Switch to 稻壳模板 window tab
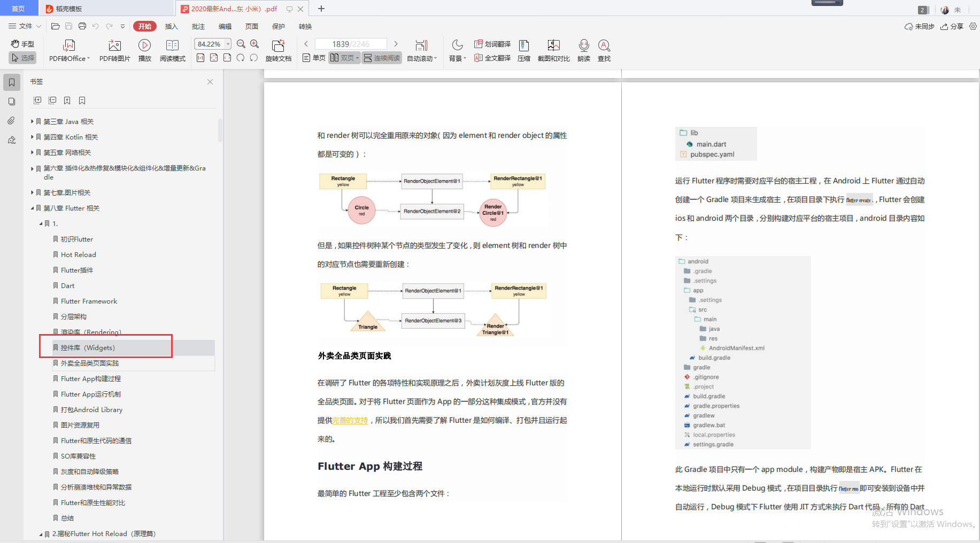 (x=106, y=9)
